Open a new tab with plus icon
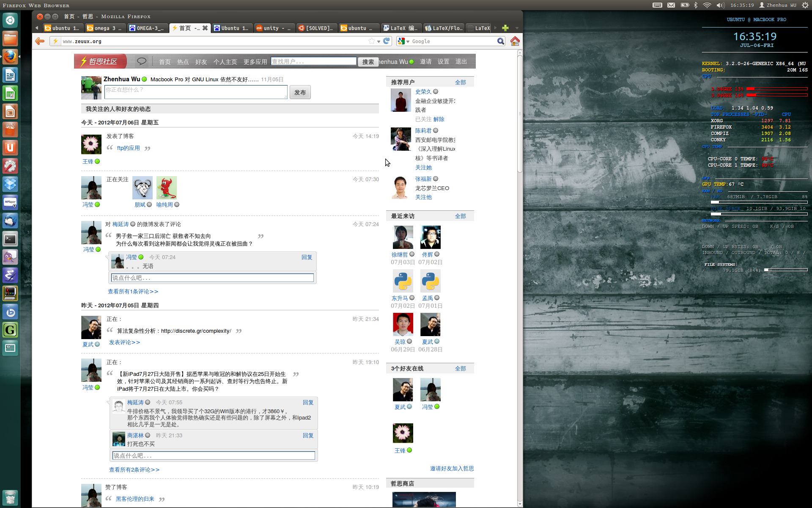Screen dimensions: 812x508 click(x=505, y=28)
